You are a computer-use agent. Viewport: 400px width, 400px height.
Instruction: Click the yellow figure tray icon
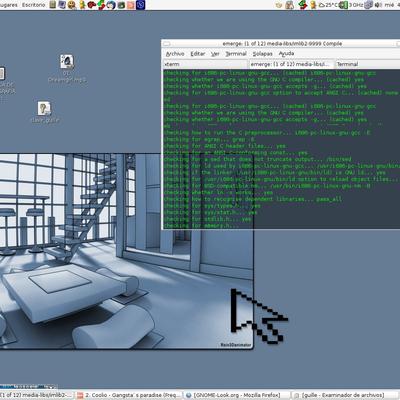point(313,5)
